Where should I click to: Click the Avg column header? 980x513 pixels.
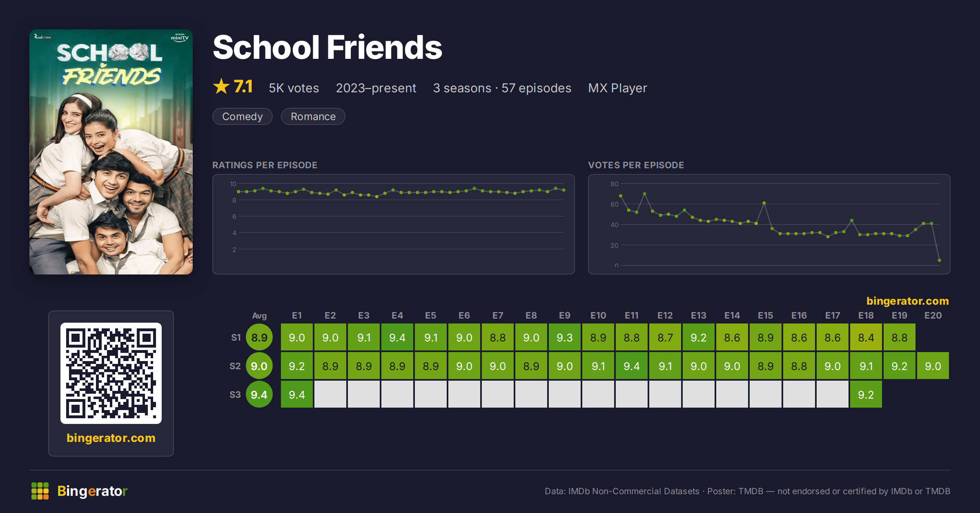(x=259, y=315)
